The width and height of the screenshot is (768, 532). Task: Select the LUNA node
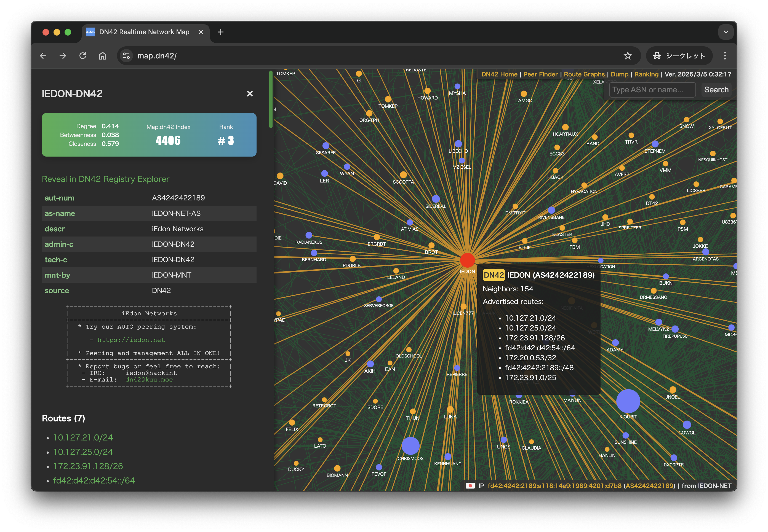click(450, 409)
